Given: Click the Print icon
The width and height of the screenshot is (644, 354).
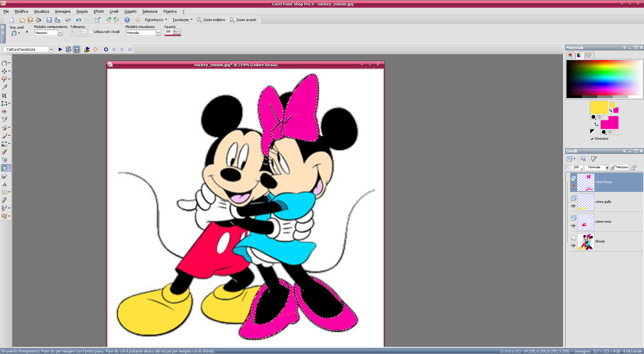Looking at the screenshot, I should (x=68, y=20).
